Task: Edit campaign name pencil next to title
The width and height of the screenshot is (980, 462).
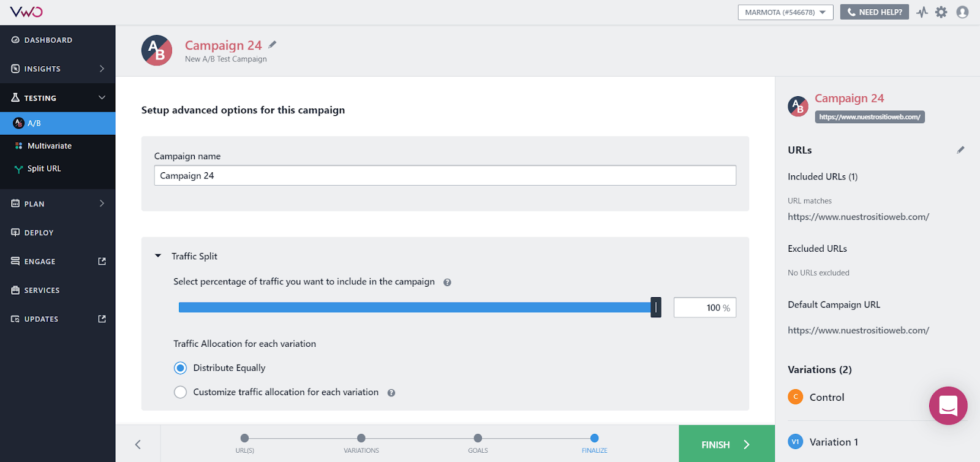Action: click(273, 45)
